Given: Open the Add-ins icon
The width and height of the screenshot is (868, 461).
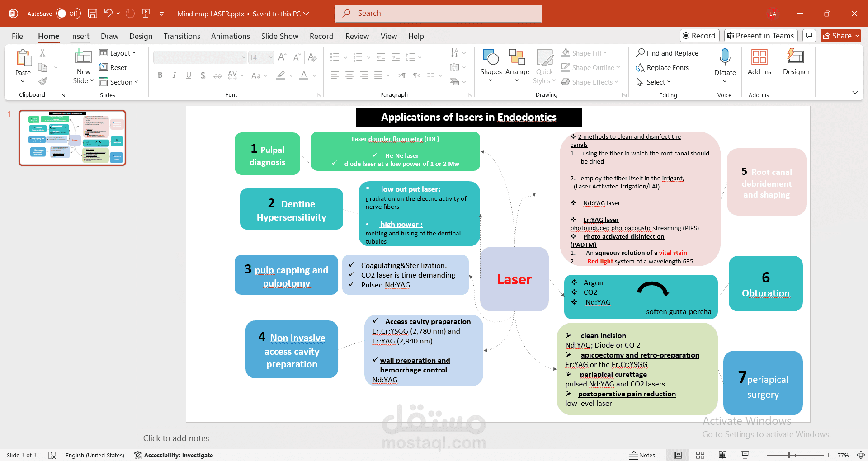Looking at the screenshot, I should 759,57.
